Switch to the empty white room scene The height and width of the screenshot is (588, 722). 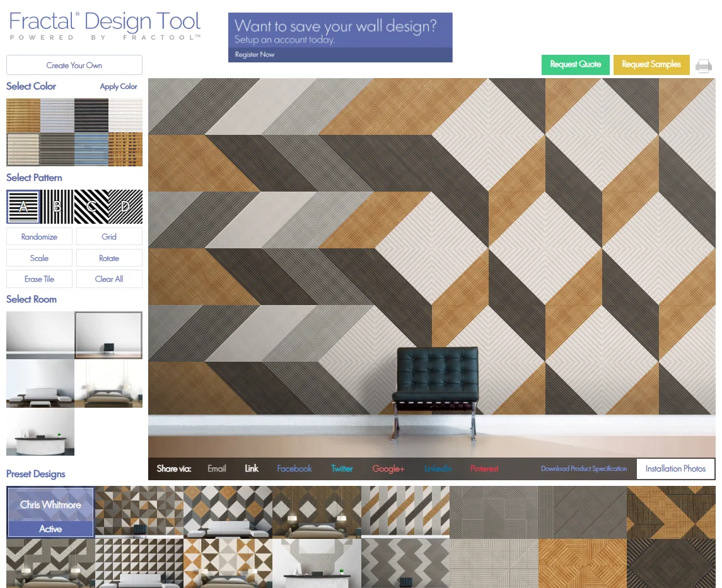click(x=40, y=333)
